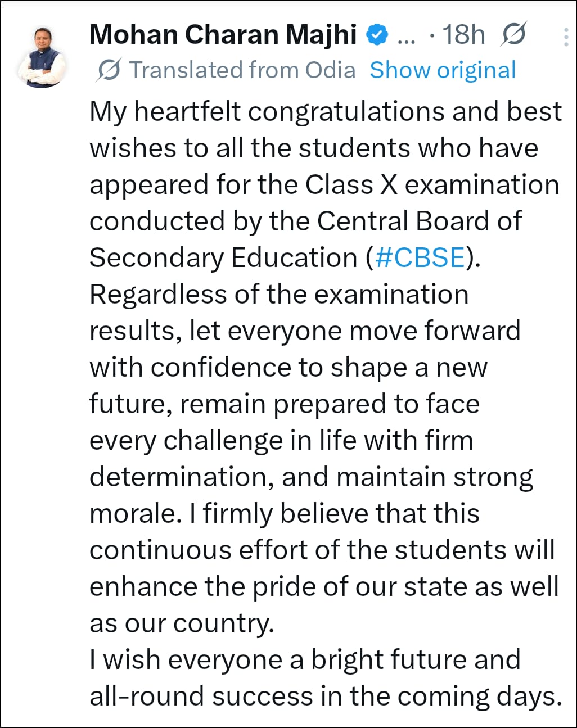Open Grok analysis via the Grok icon
The width and height of the screenshot is (577, 728).
click(x=512, y=34)
